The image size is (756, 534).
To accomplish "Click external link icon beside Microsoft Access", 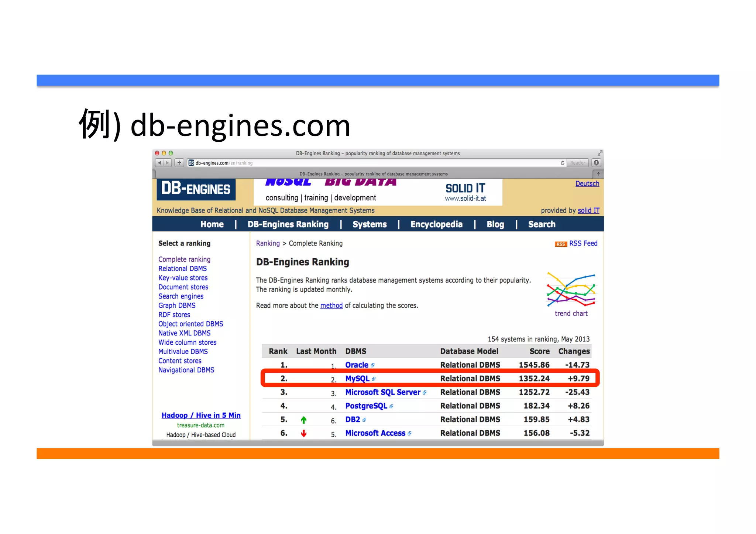I will point(409,434).
